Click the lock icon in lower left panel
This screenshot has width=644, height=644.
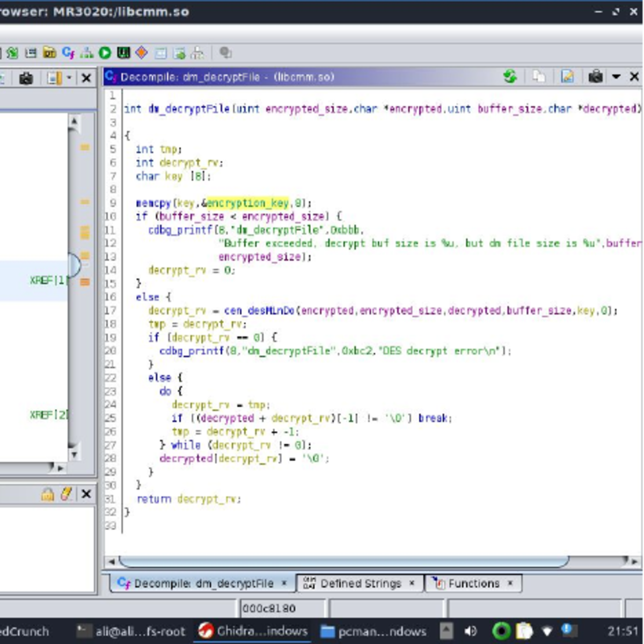[48, 494]
